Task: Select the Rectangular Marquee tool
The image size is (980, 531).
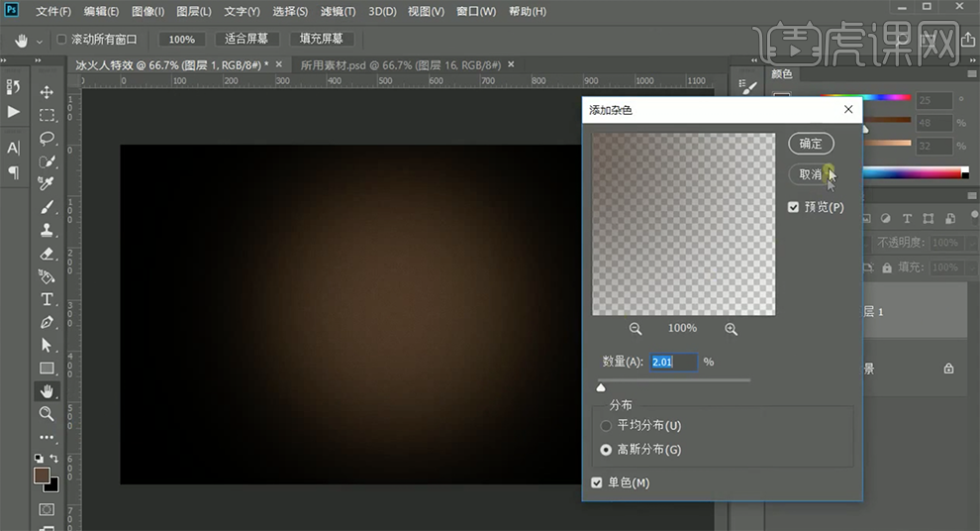Action: click(47, 116)
